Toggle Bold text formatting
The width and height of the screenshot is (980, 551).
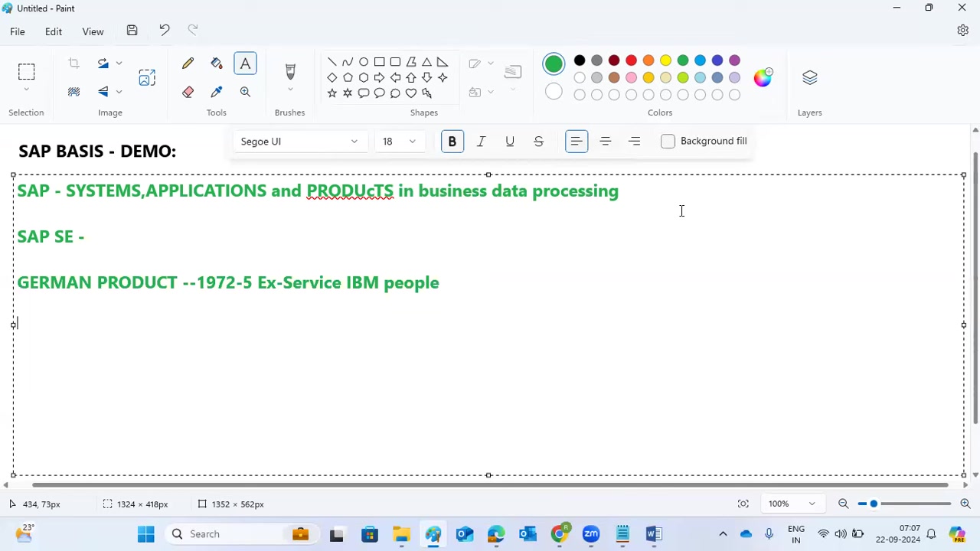452,142
